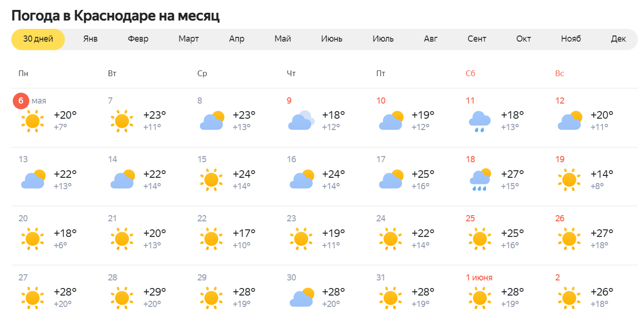Click the +14° temperature on May 19
Viewport: 644px width, 323px height.
click(602, 174)
